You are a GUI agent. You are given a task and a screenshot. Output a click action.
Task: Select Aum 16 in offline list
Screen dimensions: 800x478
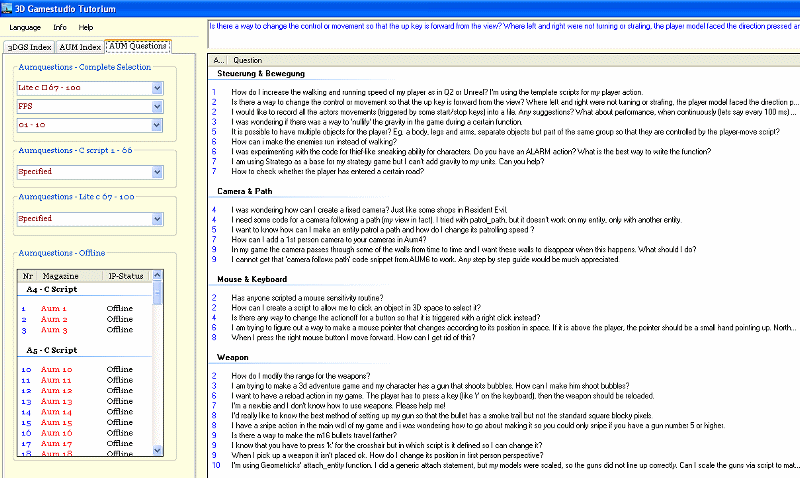click(56, 433)
